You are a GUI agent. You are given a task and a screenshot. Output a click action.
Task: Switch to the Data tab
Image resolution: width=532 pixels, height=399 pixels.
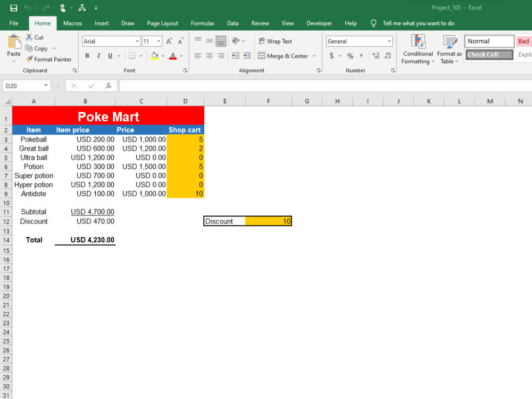[x=233, y=23]
